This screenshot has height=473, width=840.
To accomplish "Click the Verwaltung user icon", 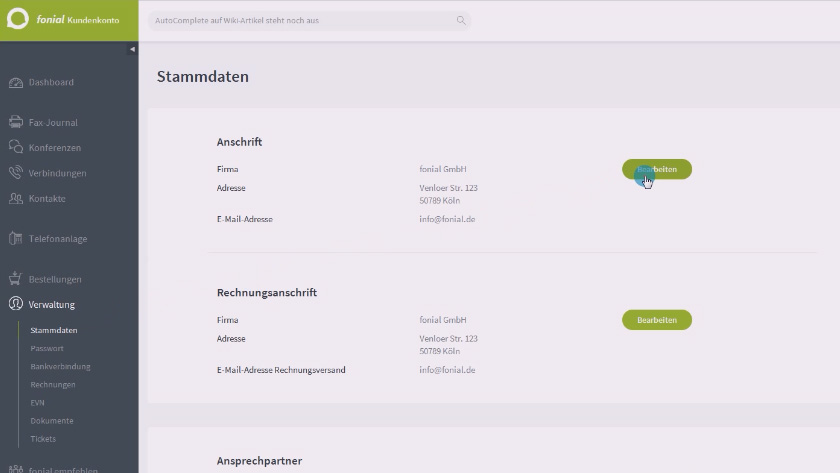I will [x=16, y=304].
